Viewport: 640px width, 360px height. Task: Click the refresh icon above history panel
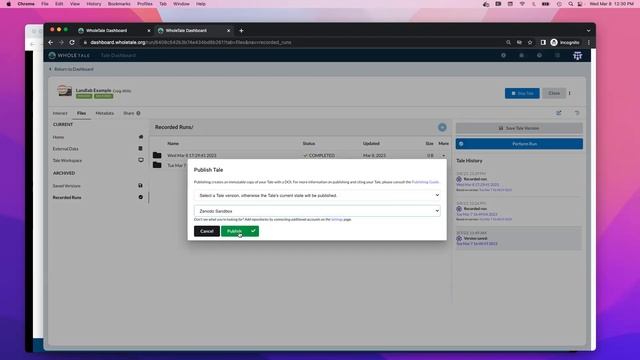577,113
